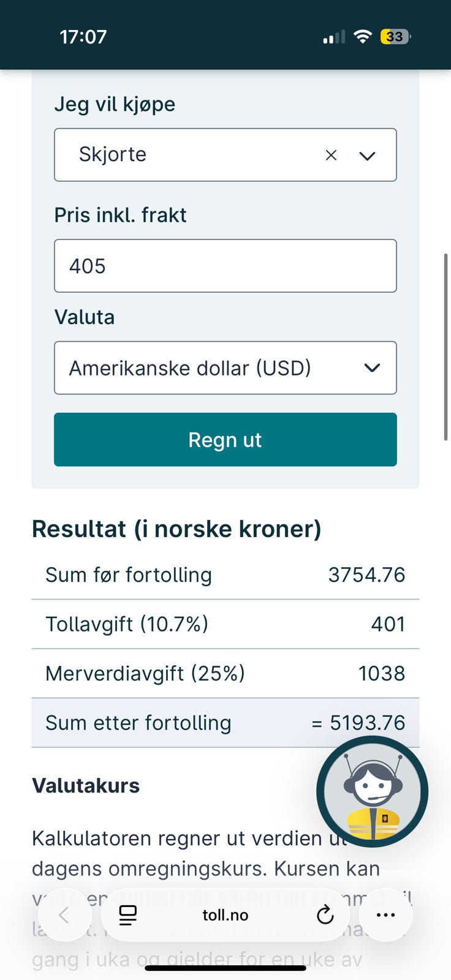Tap the Pris inkl. frakt input field
Screen dimensions: 451x980
click(x=225, y=266)
